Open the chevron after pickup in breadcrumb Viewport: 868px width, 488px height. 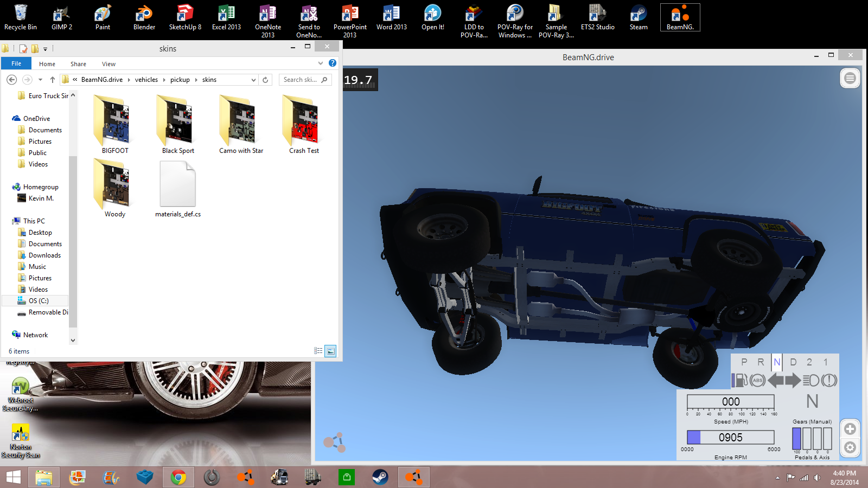196,80
